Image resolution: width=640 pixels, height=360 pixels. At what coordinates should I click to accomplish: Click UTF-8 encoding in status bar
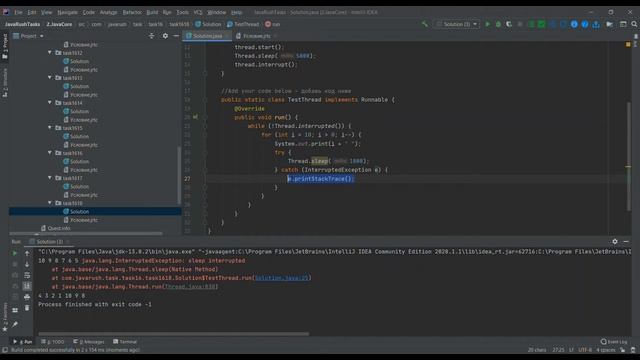tap(584, 350)
